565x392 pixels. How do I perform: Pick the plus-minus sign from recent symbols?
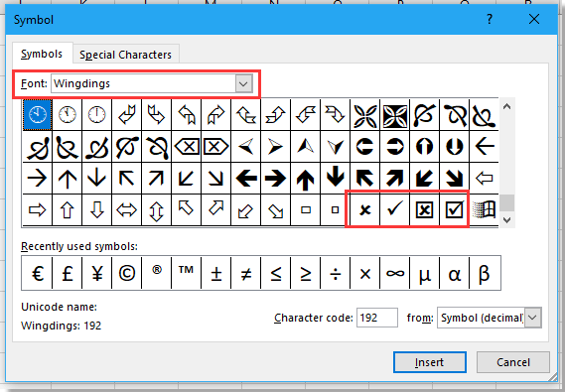pyautogui.click(x=216, y=273)
